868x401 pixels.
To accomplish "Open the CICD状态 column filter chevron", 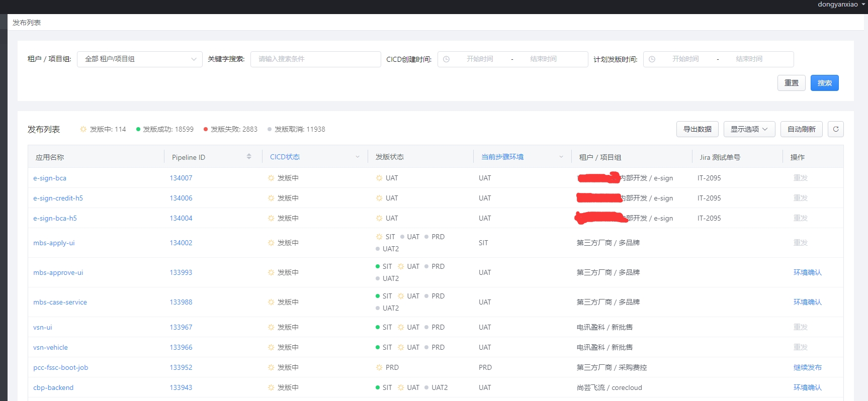I will 358,157.
